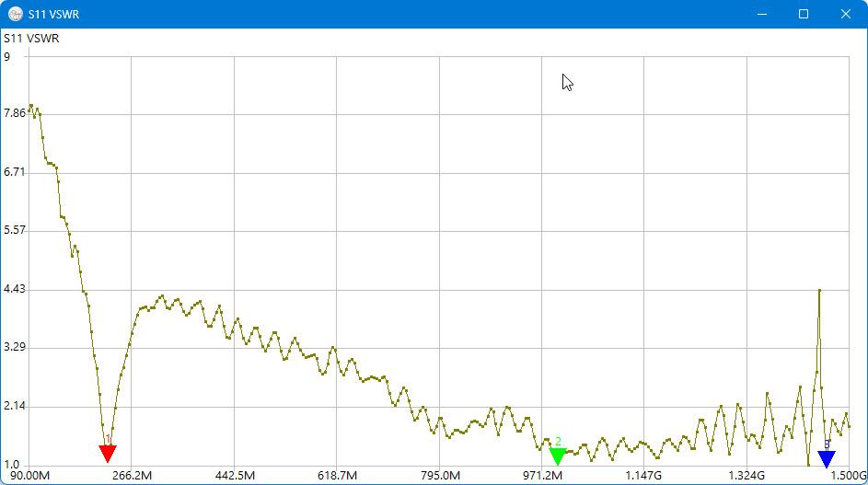Click the 266.2M frequency axis label
The height and width of the screenshot is (485, 868).
point(133,476)
